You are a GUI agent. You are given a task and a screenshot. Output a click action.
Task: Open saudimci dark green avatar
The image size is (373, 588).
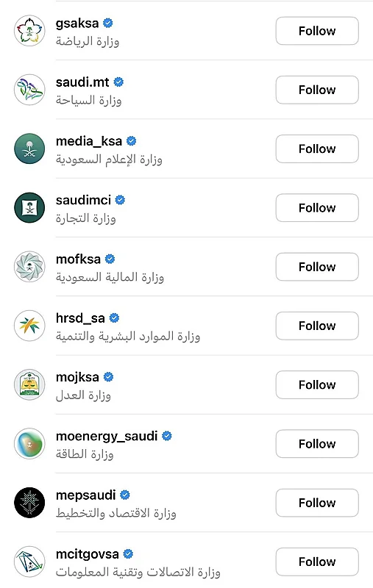(x=29, y=208)
